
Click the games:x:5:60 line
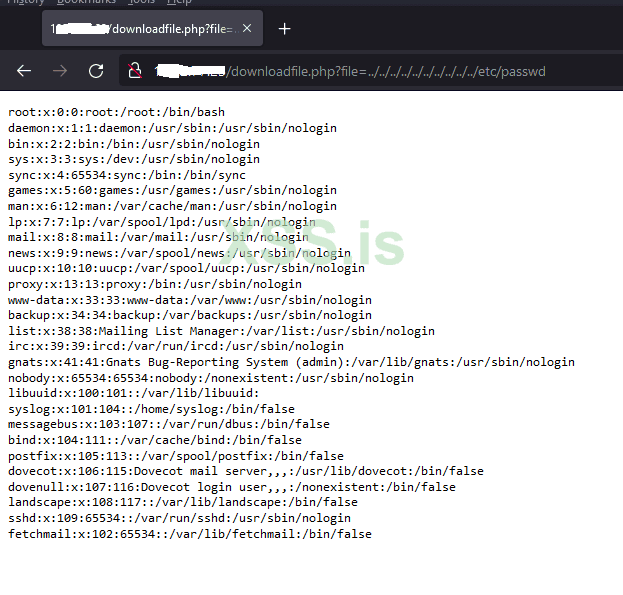click(x=172, y=190)
